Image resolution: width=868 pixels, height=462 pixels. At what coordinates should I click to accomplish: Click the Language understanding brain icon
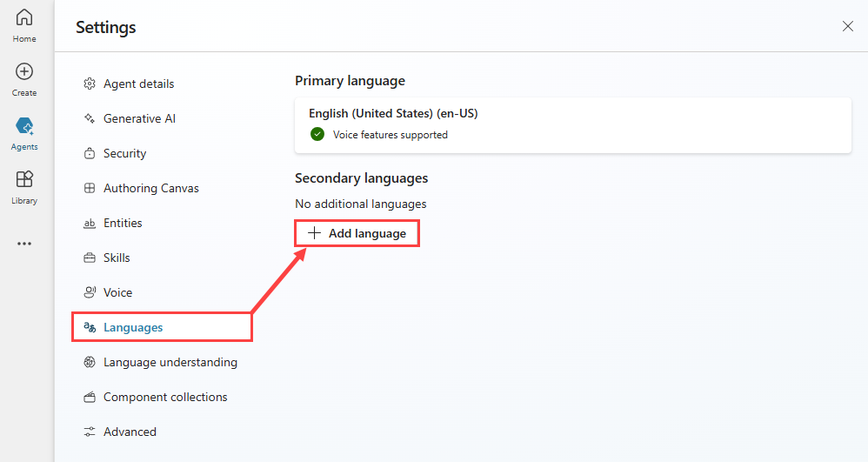click(x=89, y=362)
